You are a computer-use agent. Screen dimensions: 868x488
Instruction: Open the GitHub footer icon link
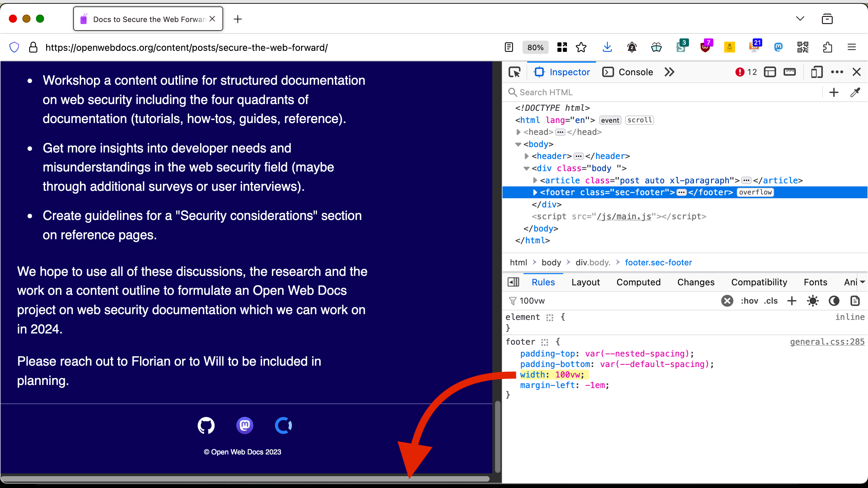click(206, 425)
